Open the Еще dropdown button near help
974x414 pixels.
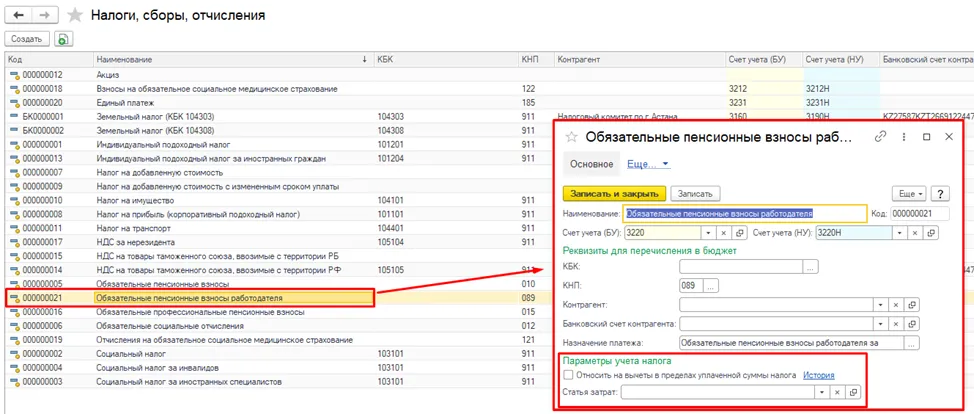pos(910,194)
